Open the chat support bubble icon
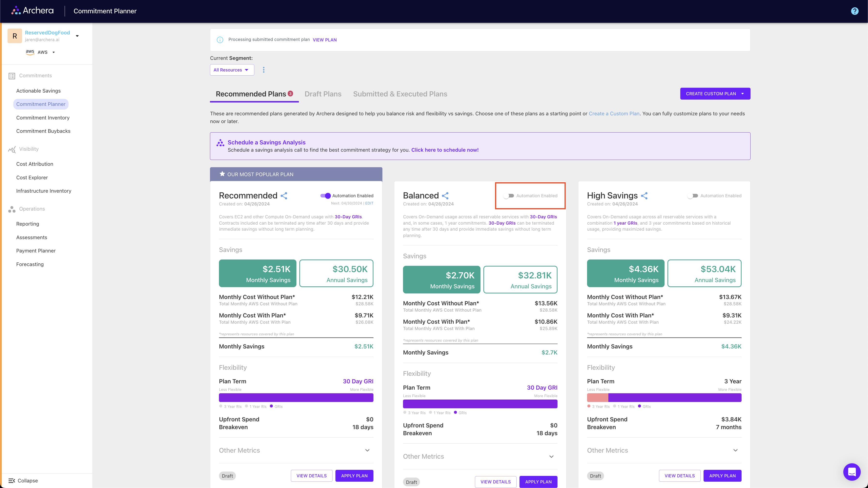 852,472
